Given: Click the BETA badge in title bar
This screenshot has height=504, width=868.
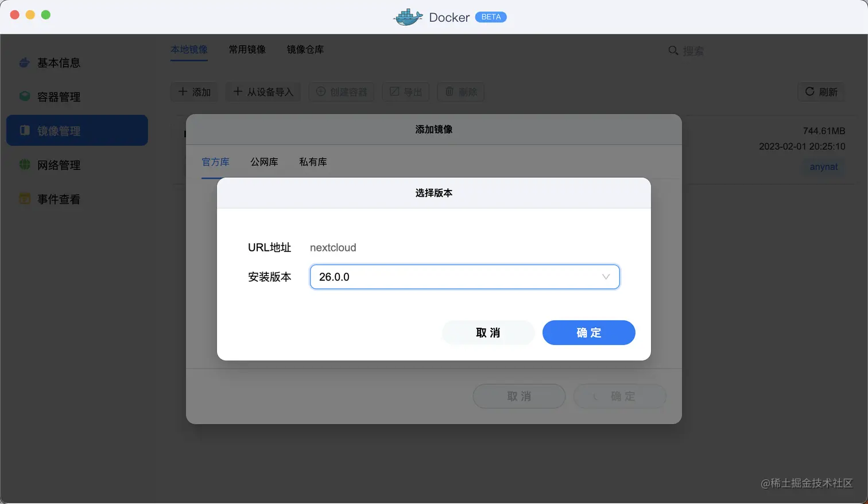Looking at the screenshot, I should 491,17.
